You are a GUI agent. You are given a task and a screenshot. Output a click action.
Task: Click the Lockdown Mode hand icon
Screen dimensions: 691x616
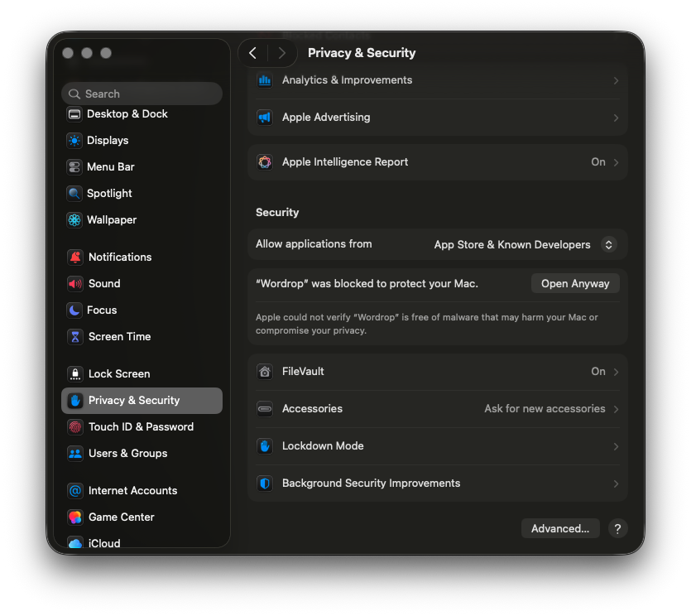[265, 446]
